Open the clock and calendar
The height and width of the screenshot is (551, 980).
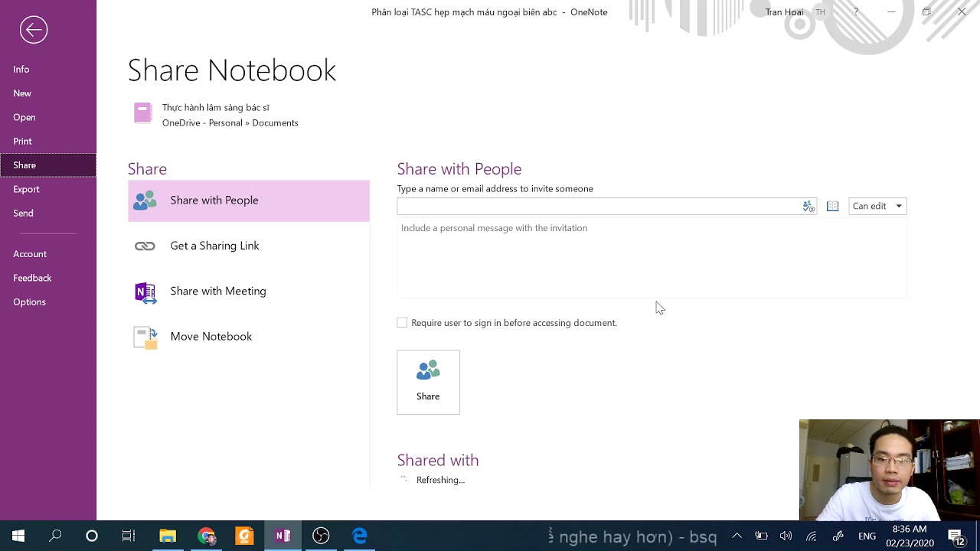click(x=910, y=536)
